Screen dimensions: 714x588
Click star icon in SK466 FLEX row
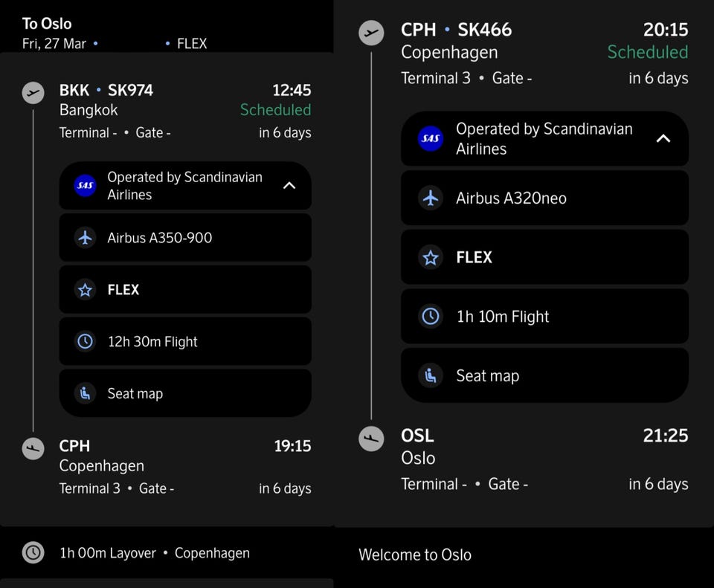pyautogui.click(x=431, y=258)
